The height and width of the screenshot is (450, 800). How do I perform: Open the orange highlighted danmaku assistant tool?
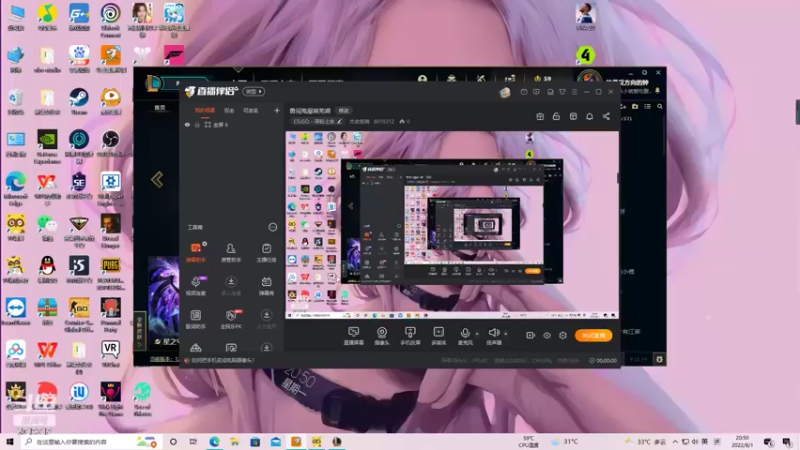click(196, 252)
